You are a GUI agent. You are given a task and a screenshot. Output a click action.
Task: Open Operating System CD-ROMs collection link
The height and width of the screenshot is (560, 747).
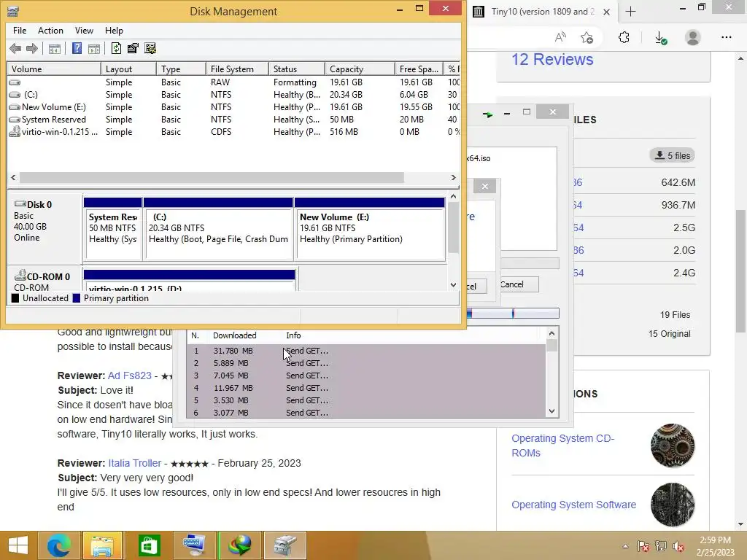[x=562, y=446]
